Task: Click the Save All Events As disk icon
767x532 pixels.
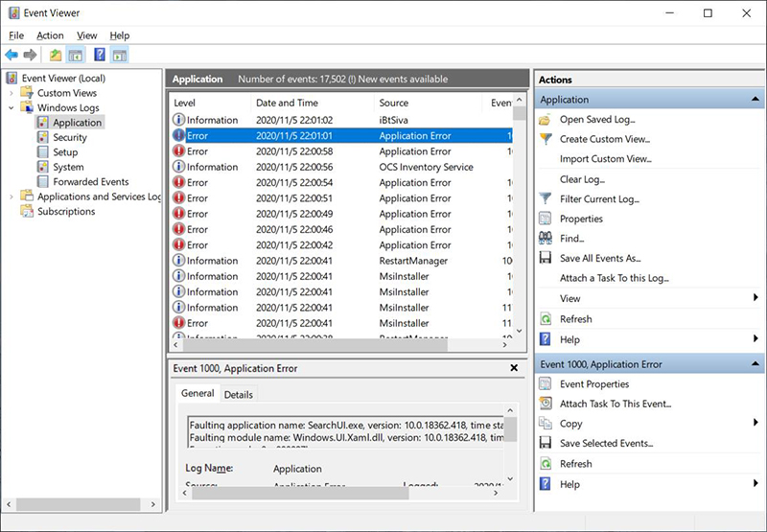Action: click(x=546, y=259)
